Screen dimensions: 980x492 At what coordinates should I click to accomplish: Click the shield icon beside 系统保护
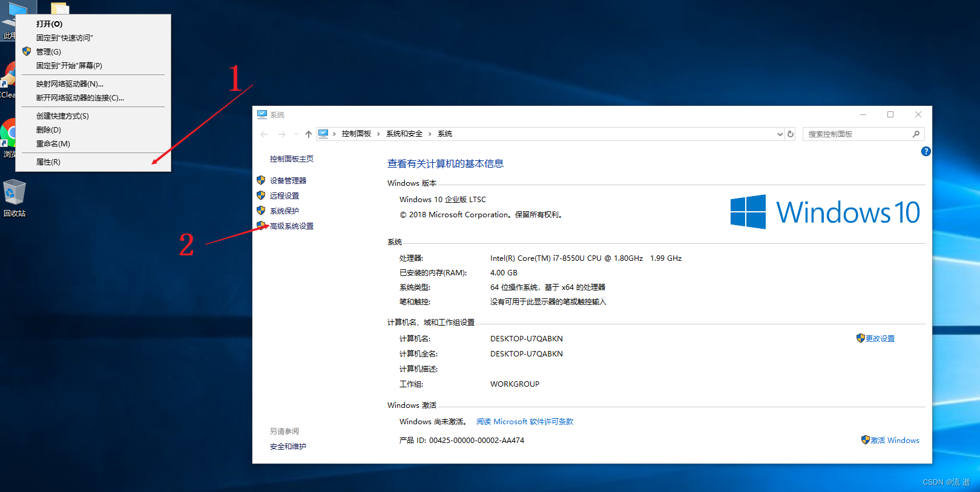261,211
